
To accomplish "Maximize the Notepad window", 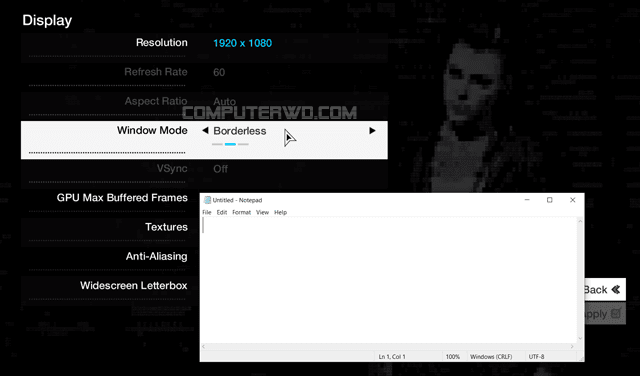I will pos(549,200).
